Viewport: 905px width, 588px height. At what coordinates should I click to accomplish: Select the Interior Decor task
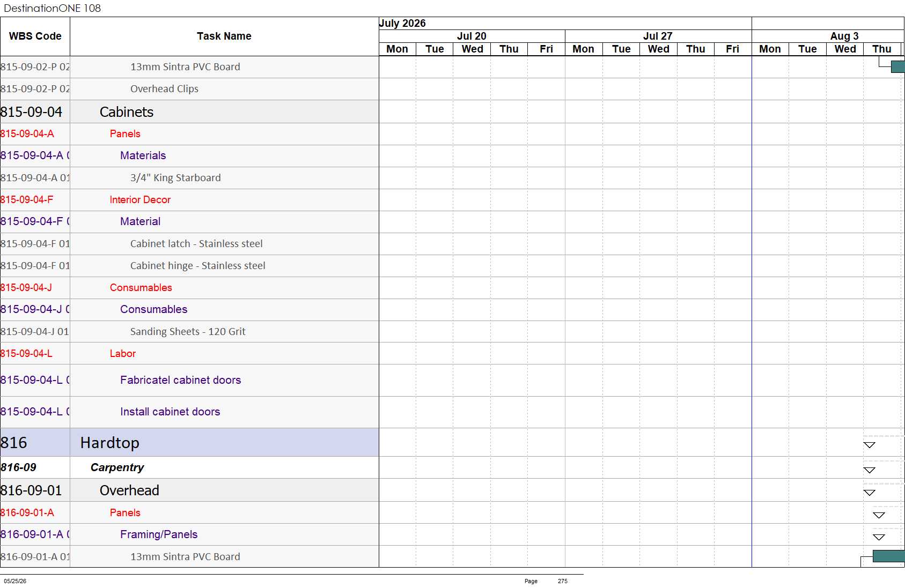pyautogui.click(x=140, y=199)
